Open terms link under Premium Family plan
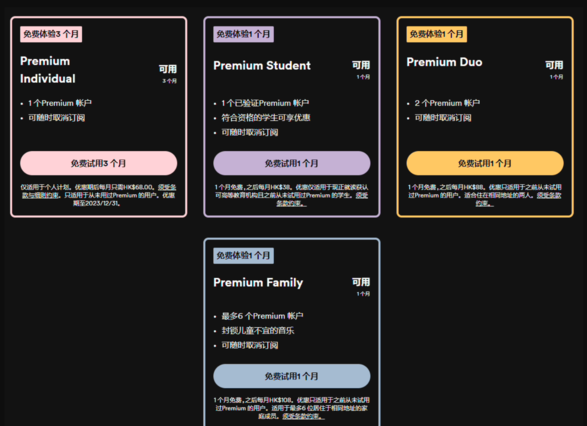The image size is (587, 426). click(304, 416)
